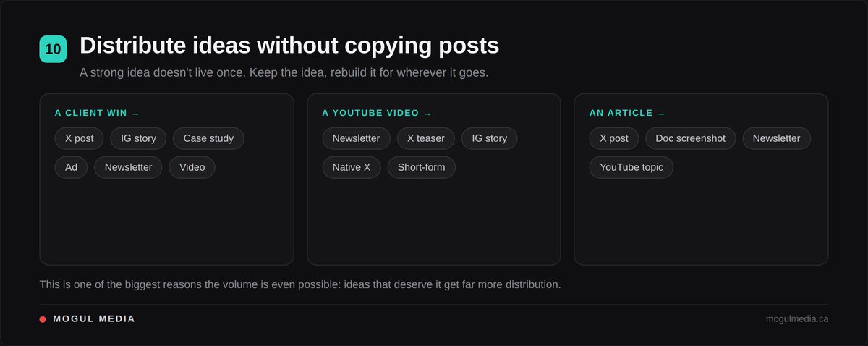Select the 'AN ARTICLE →' card heading

627,113
